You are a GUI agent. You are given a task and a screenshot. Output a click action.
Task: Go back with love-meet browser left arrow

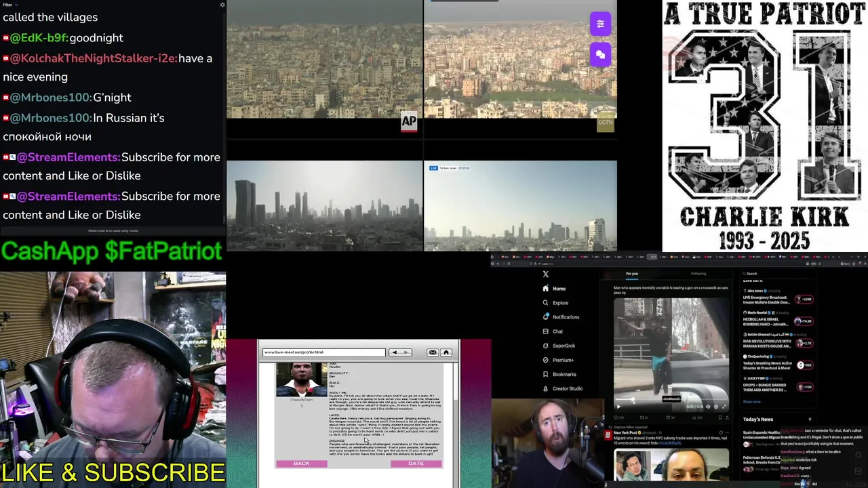(394, 352)
